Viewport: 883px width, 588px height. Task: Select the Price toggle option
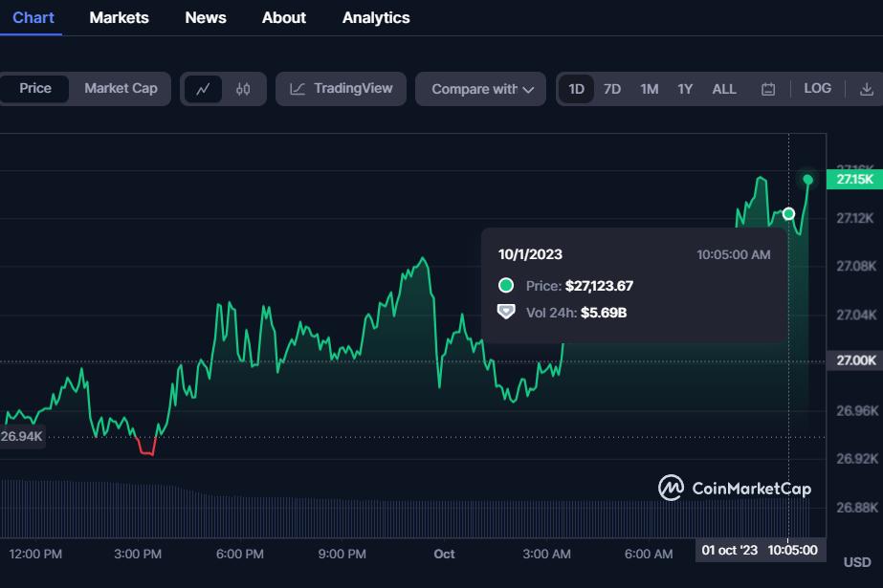tap(35, 88)
